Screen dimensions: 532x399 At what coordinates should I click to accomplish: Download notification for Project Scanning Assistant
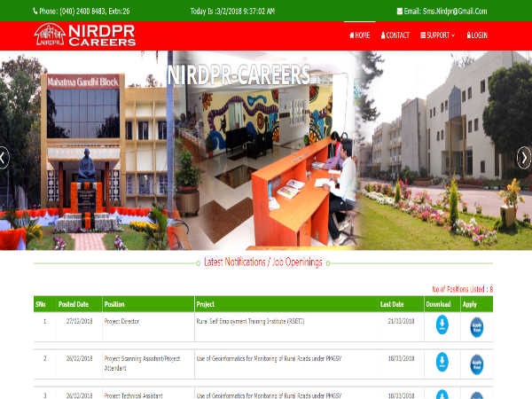click(x=442, y=362)
